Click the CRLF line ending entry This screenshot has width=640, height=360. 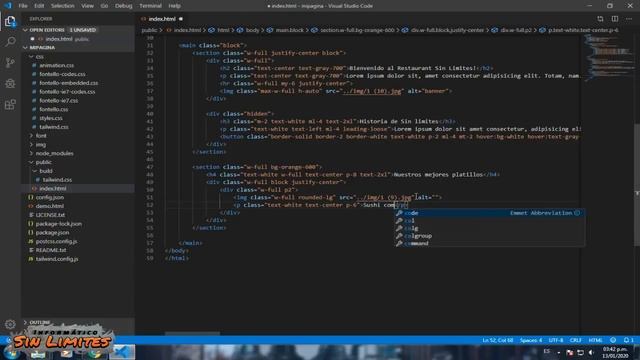coord(576,340)
